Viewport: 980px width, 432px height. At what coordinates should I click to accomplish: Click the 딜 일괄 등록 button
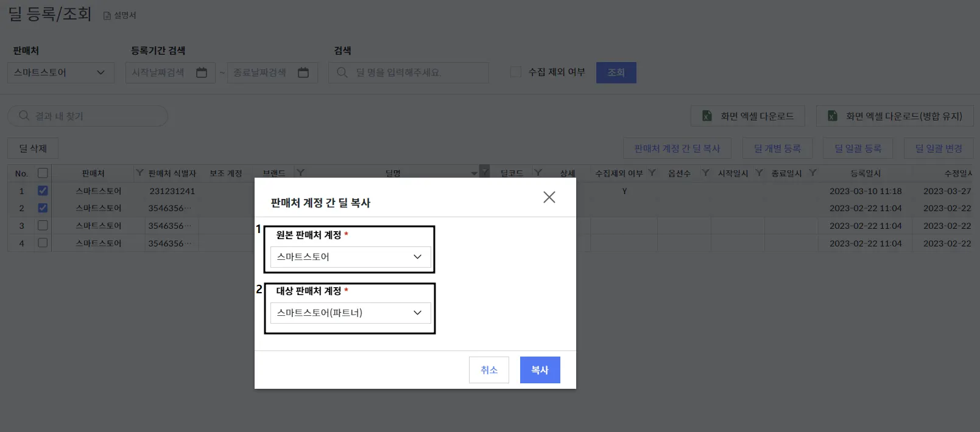858,148
